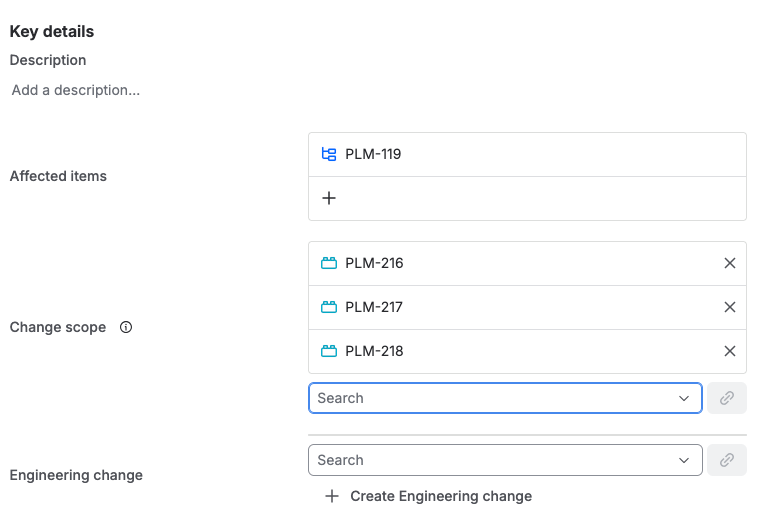The width and height of the screenshot is (777, 518).
Task: Click the PLM-119 hierarchy icon
Action: click(x=329, y=154)
